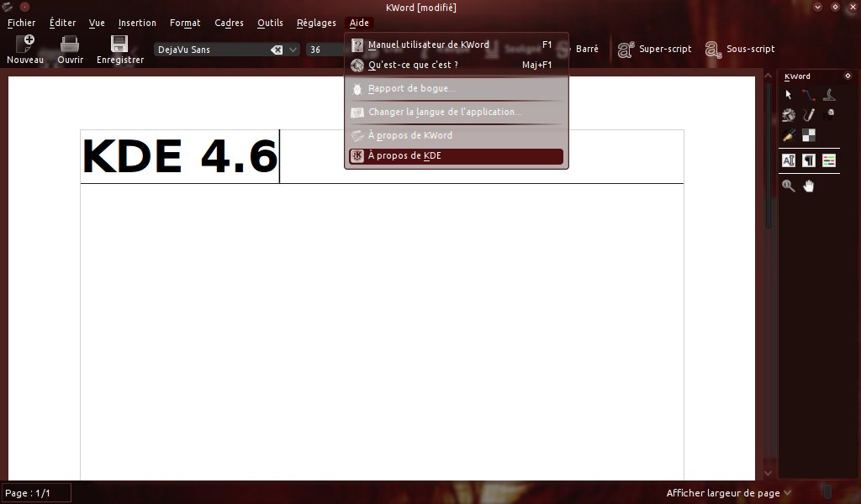
Task: Click the KWord window menu icon in title bar
Action: click(7, 7)
